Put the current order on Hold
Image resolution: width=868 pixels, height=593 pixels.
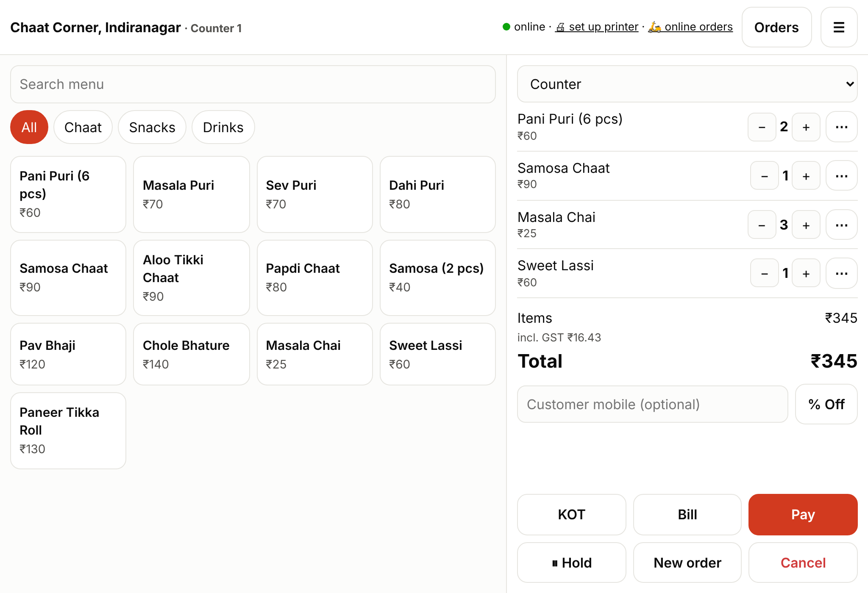click(571, 563)
